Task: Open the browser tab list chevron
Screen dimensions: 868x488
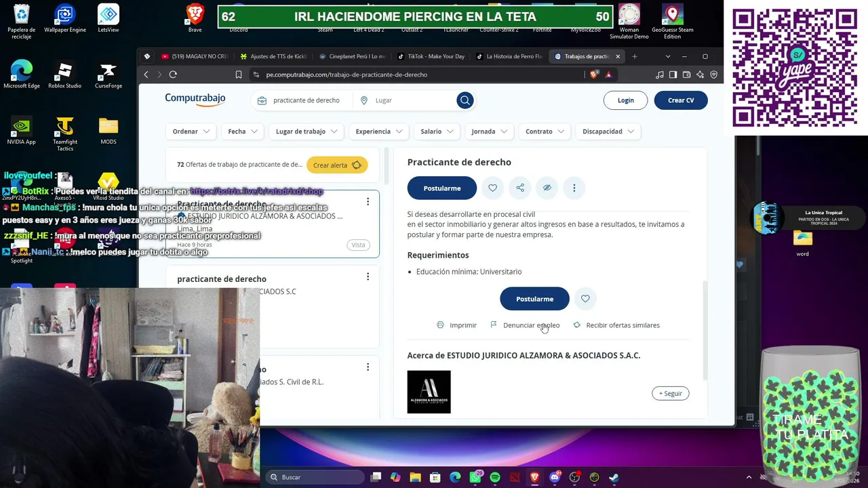Action: 667,56
